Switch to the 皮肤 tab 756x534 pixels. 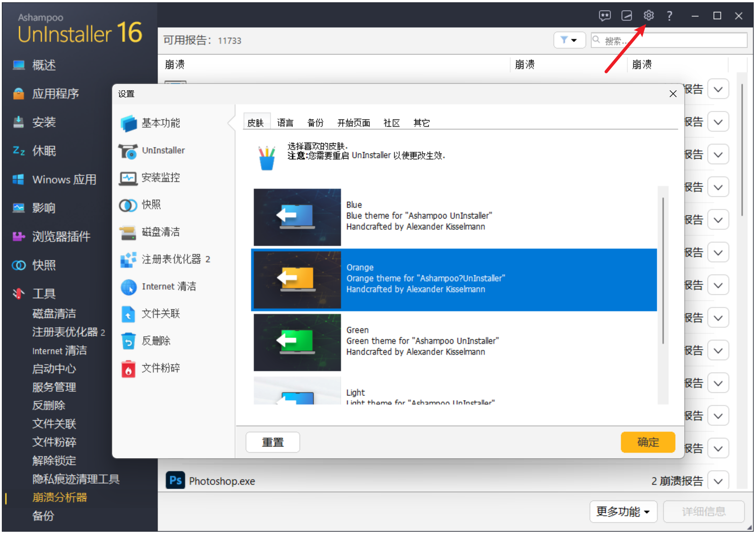pos(256,122)
